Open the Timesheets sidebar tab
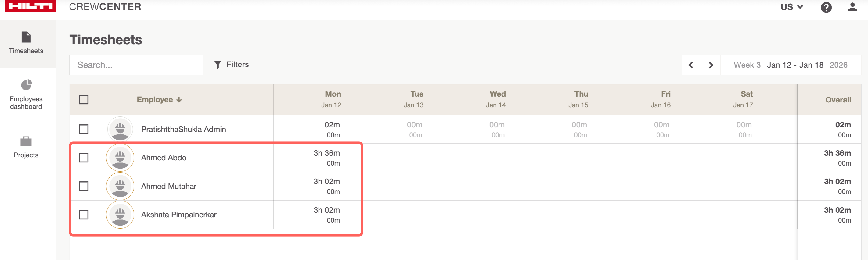This screenshot has height=260, width=868. coord(26,43)
